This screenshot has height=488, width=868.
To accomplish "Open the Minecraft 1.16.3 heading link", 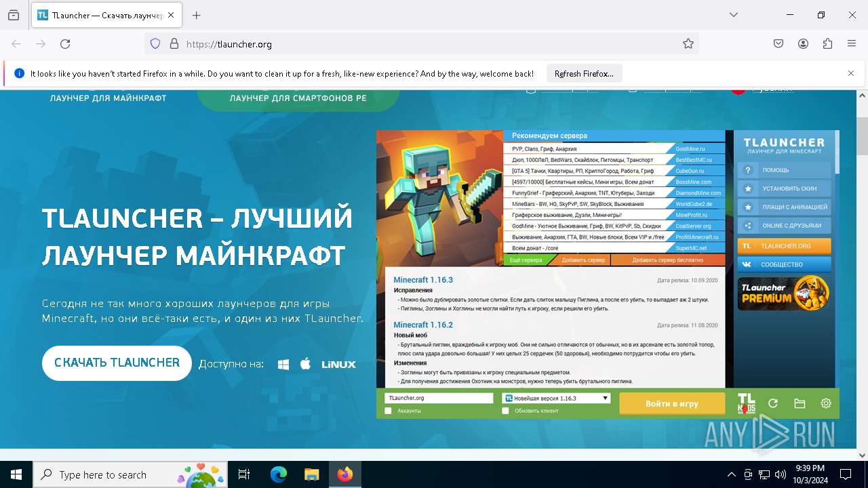I will click(x=423, y=280).
